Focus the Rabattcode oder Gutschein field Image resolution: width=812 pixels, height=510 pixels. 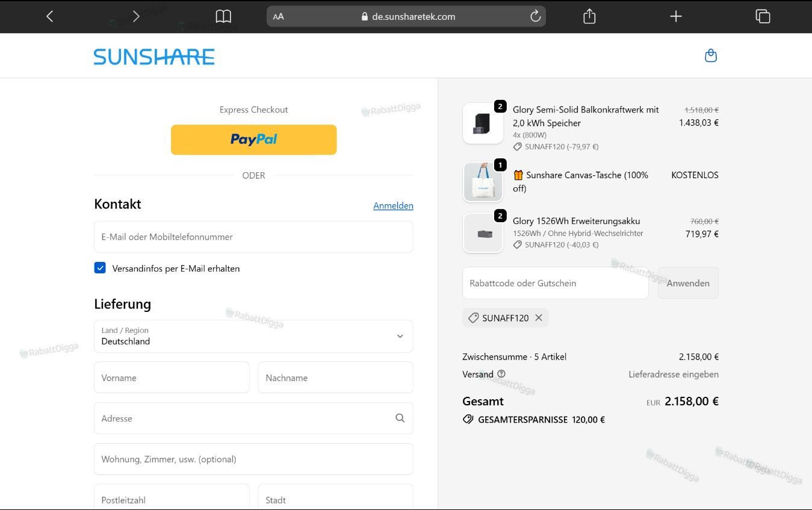[x=556, y=283]
